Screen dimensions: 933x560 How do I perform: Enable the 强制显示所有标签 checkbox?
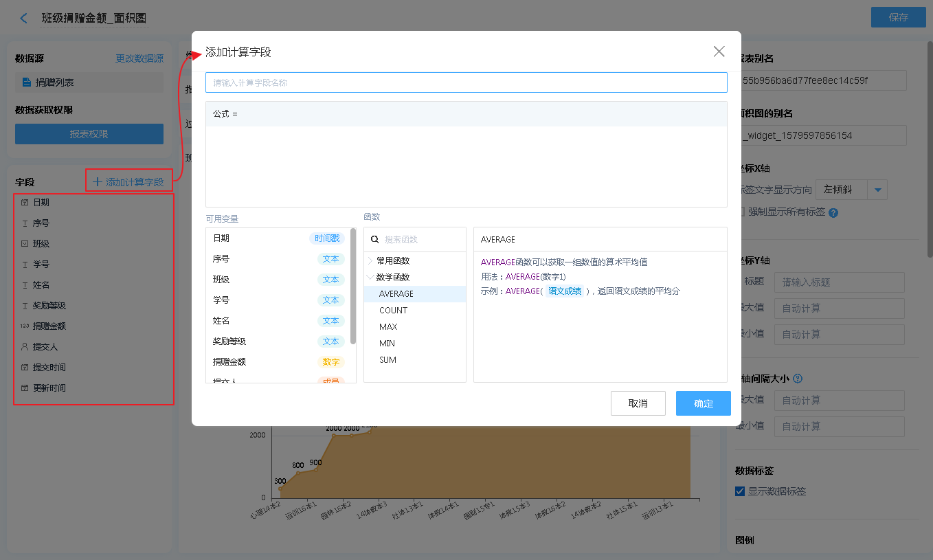740,212
